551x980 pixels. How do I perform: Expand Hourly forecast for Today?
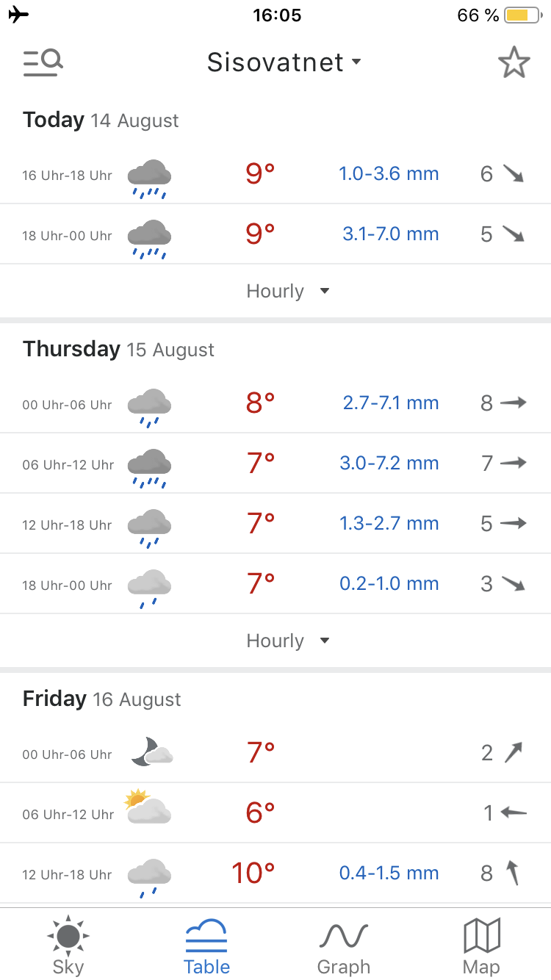click(287, 292)
